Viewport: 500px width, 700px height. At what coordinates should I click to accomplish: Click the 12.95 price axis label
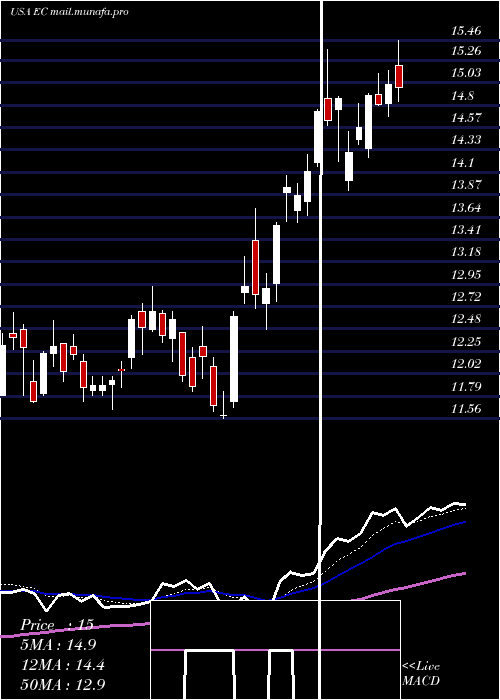pos(466,274)
